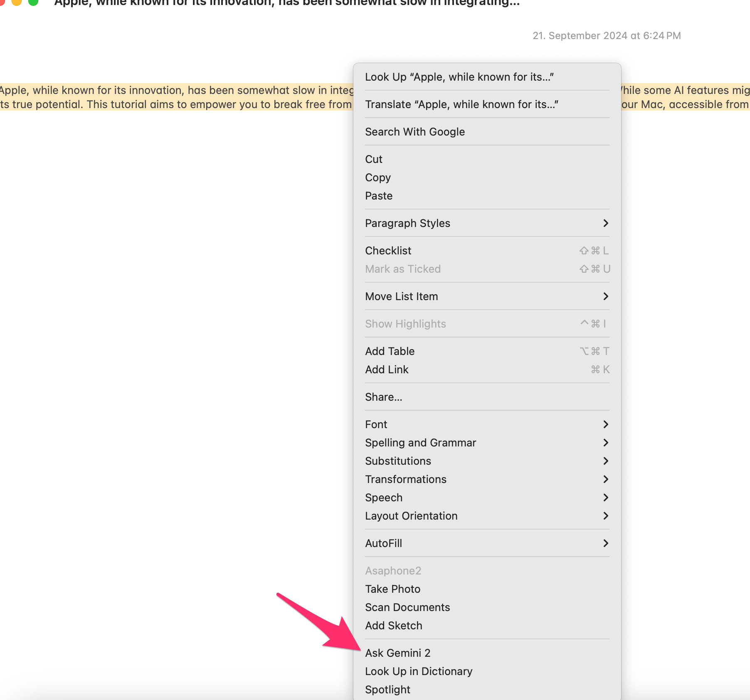Choose Look Up in Dictionary

tap(487, 671)
